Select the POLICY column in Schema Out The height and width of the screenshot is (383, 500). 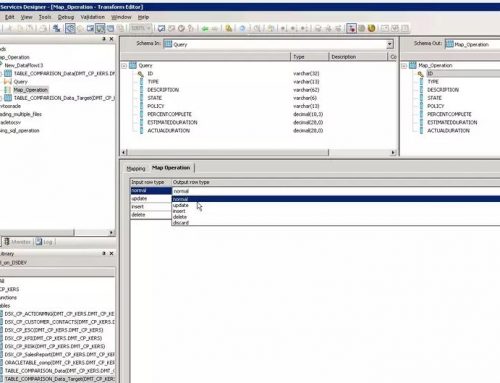coord(436,106)
